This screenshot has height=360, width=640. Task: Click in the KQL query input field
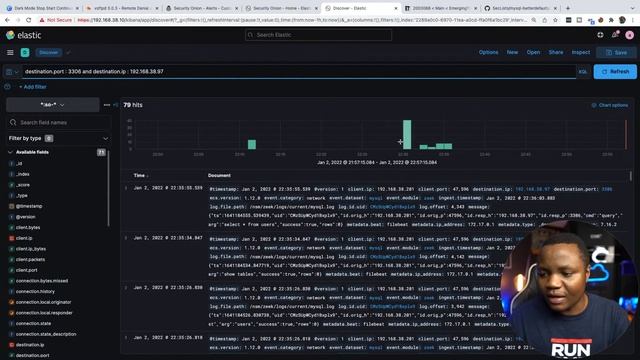pyautogui.click(x=299, y=72)
